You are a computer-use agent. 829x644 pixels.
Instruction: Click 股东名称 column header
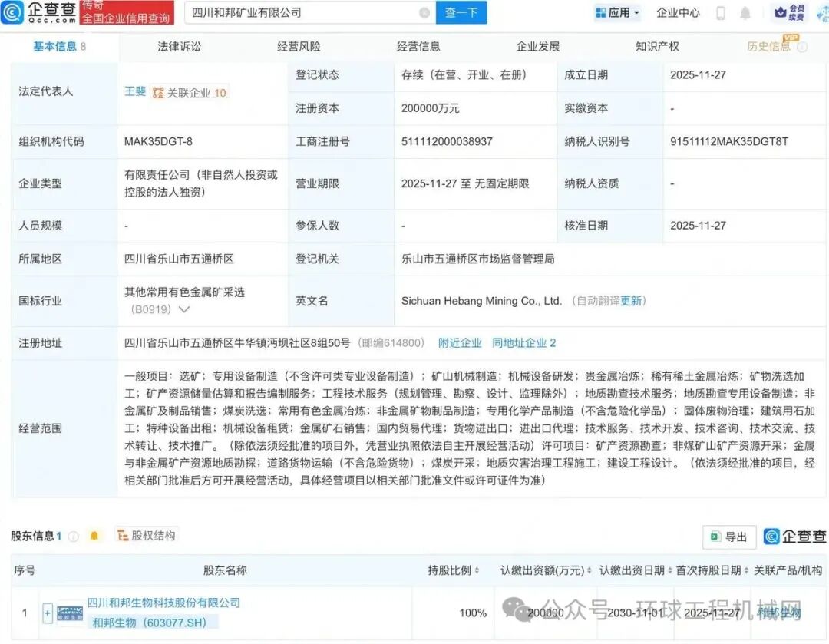225,570
